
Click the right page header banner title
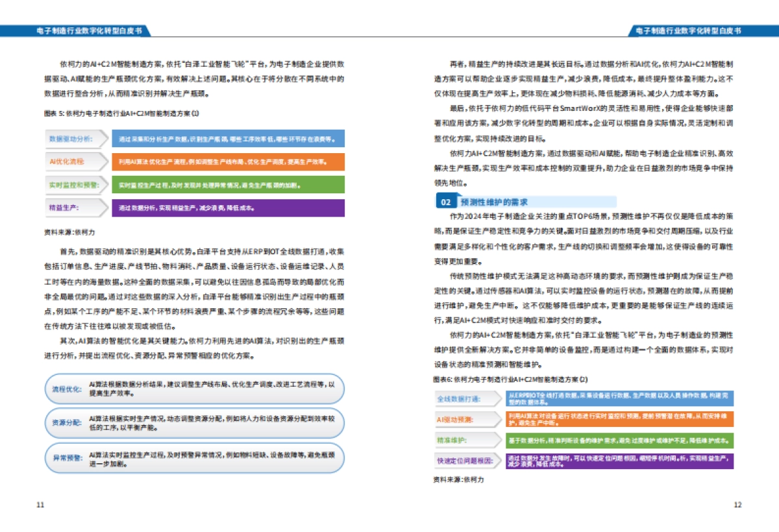pos(687,30)
